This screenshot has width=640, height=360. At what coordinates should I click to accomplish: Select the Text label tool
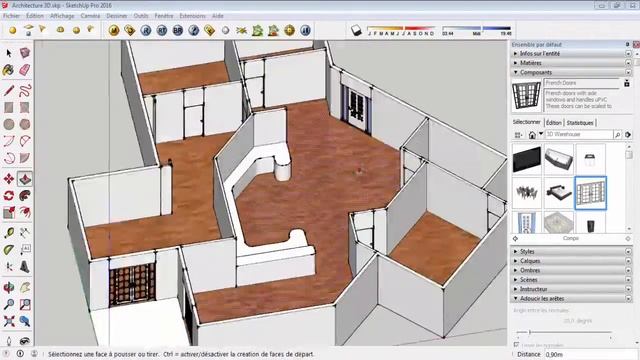pyautogui.click(x=25, y=249)
